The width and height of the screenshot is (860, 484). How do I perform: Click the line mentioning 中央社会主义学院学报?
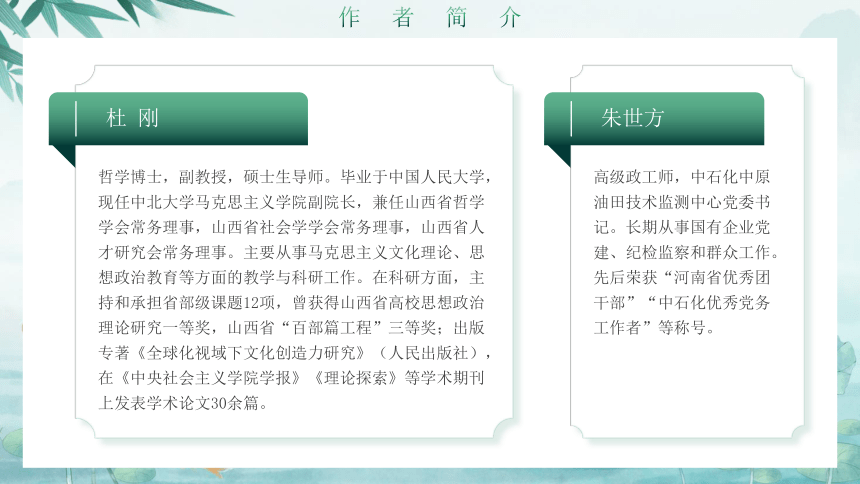[291, 378]
